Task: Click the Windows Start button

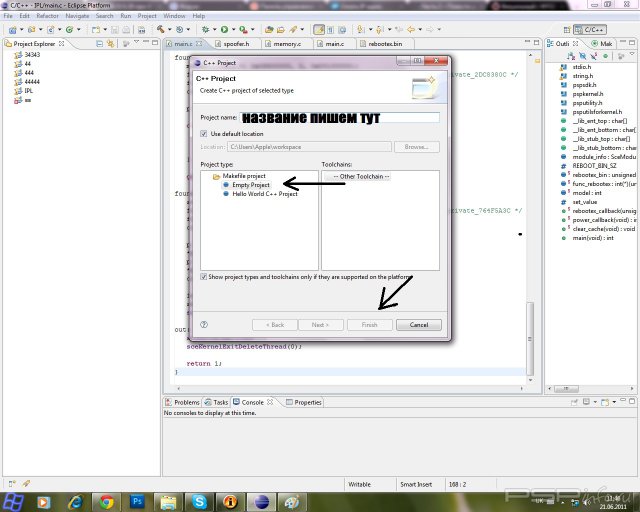Action: (14, 500)
